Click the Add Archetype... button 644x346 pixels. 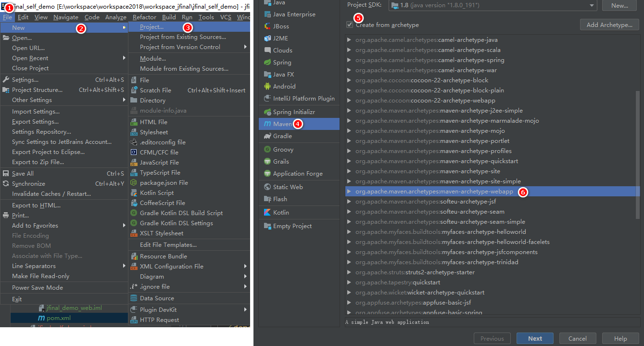click(x=609, y=25)
